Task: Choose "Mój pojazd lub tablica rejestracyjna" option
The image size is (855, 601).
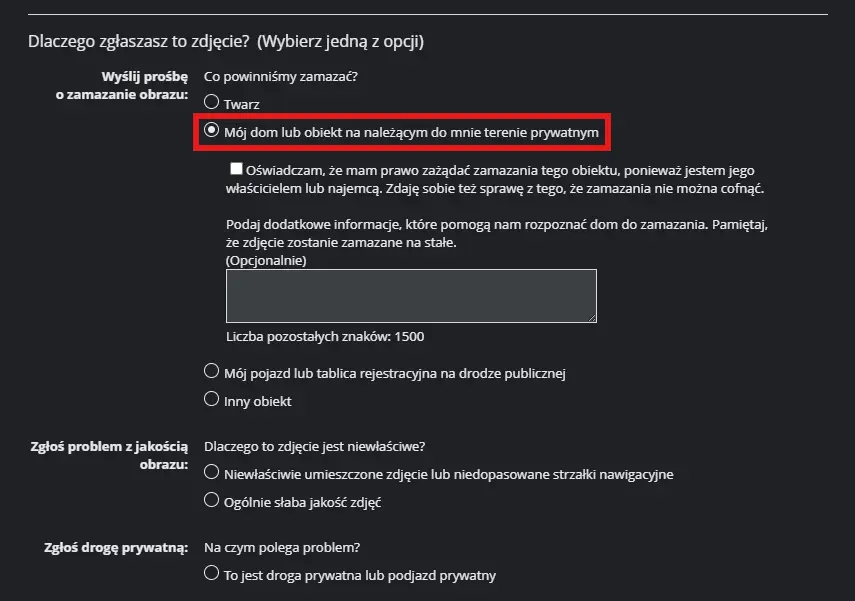Action: coord(211,372)
